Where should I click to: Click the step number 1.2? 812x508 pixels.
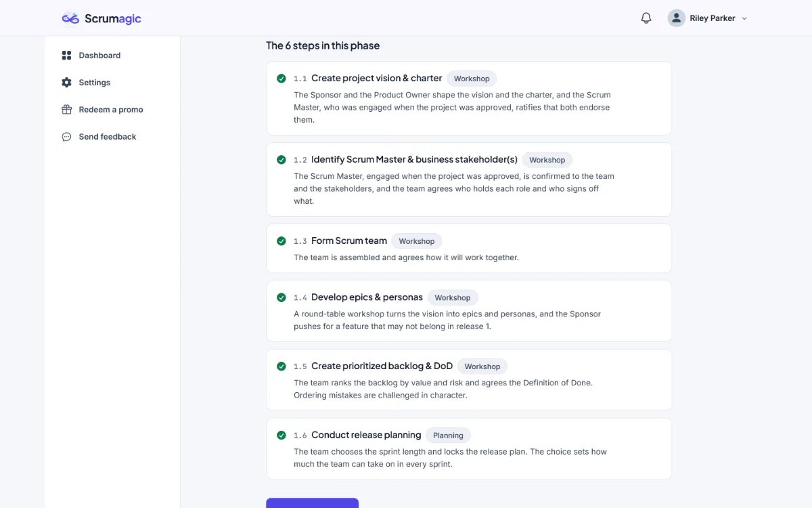pos(300,160)
